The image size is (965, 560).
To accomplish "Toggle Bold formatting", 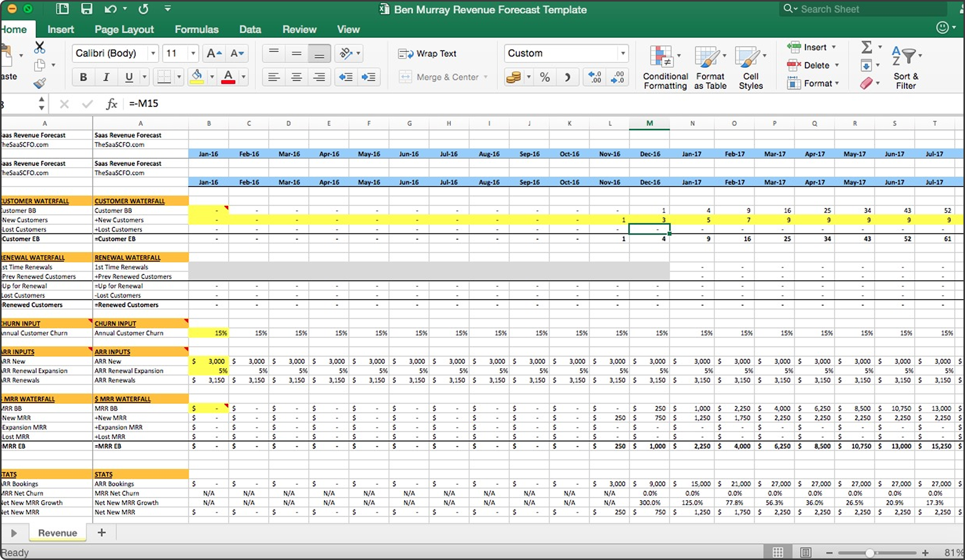I will pyautogui.click(x=83, y=77).
